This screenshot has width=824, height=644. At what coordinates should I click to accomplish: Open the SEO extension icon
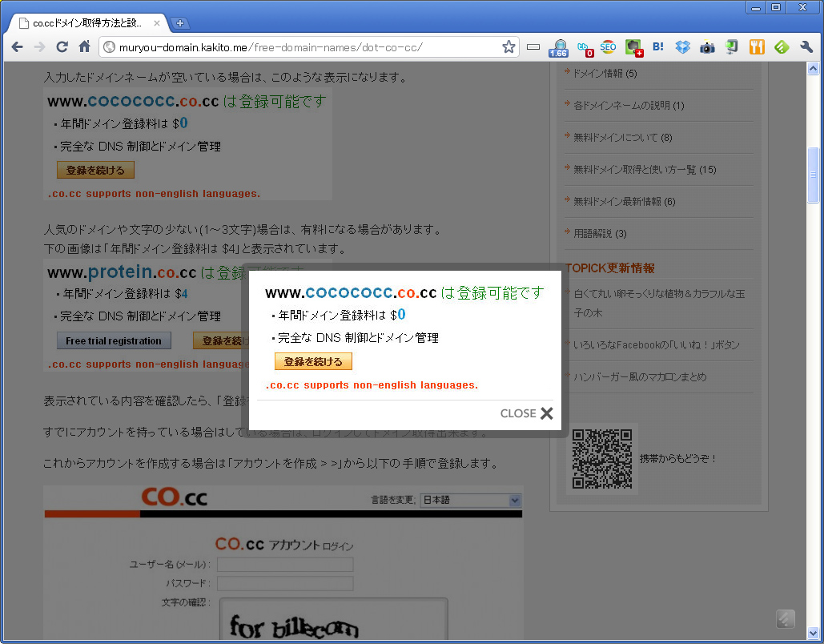[x=609, y=47]
